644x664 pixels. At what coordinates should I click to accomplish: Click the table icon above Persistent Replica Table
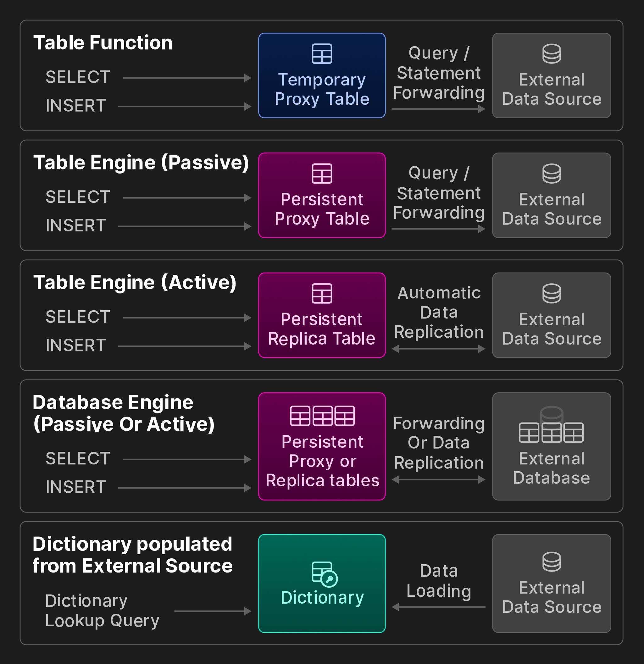tap(321, 293)
